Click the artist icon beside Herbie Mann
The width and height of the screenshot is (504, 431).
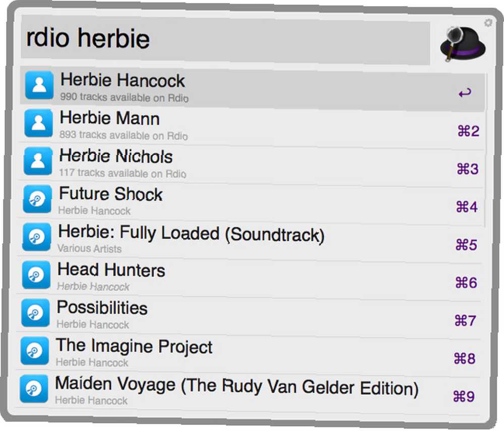click(x=39, y=123)
